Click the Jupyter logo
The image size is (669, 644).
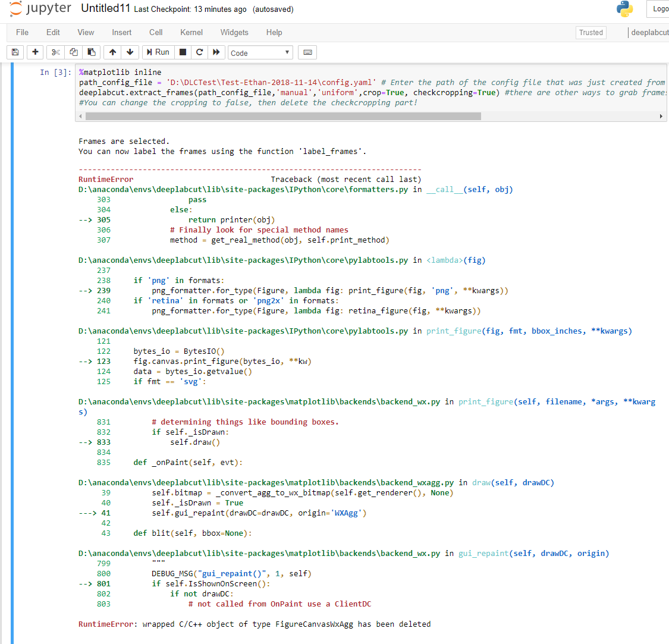point(40,8)
